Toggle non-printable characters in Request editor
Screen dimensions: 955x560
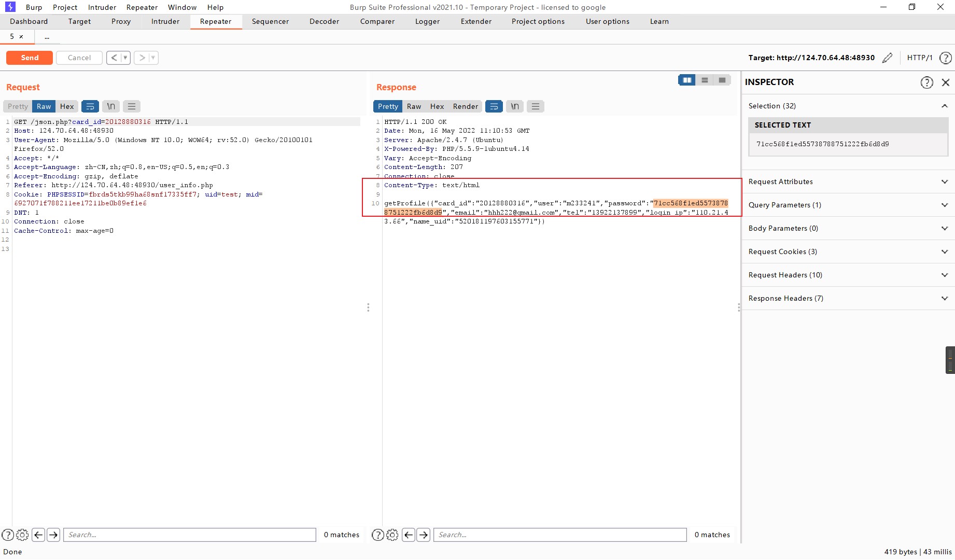click(111, 106)
